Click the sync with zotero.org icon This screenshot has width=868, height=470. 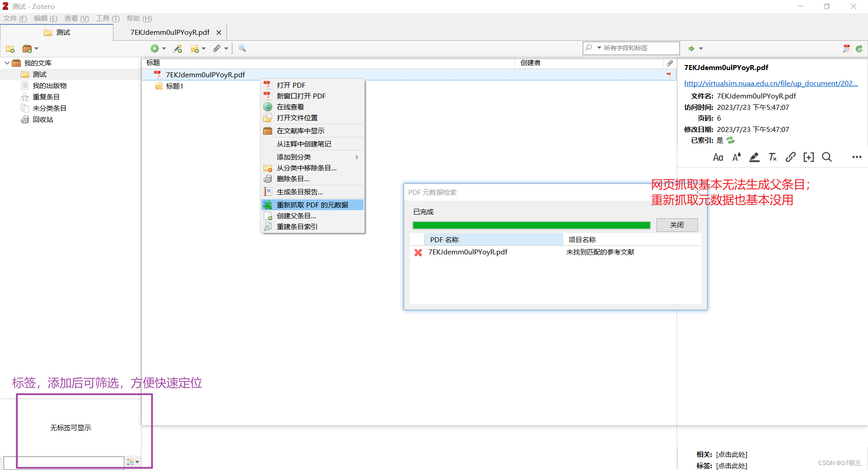(859, 48)
